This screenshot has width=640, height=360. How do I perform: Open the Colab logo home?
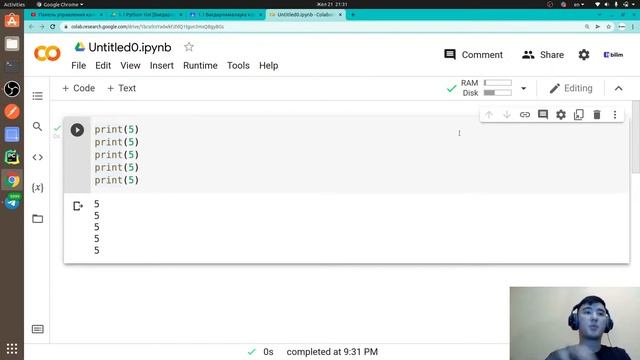click(x=47, y=53)
